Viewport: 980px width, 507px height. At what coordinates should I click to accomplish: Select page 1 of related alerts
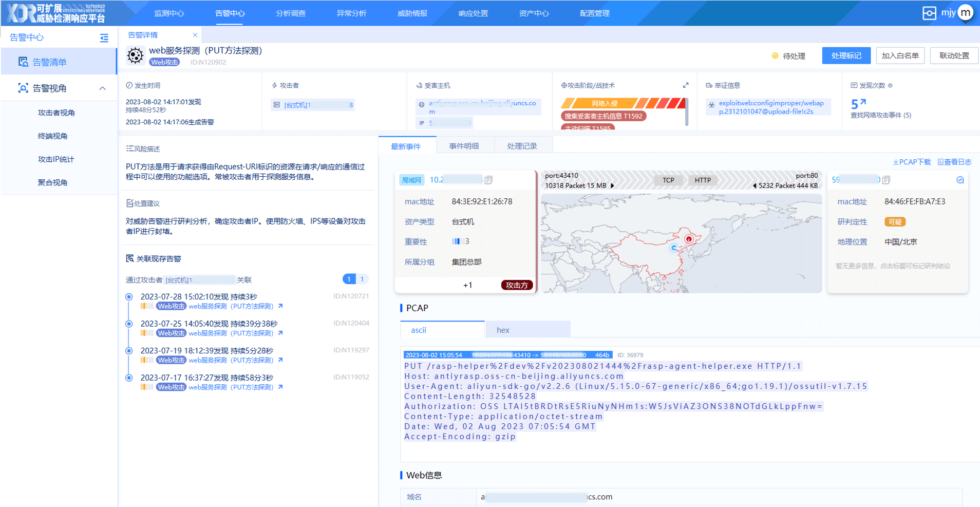click(349, 279)
